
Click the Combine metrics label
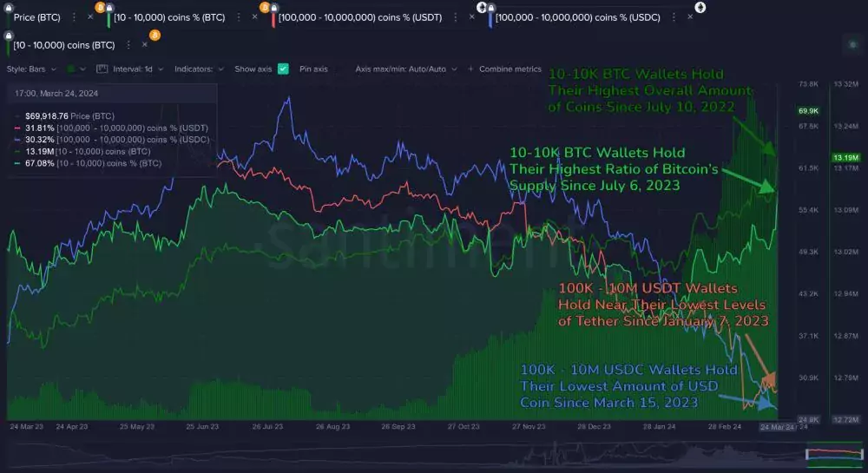pyautogui.click(x=510, y=69)
